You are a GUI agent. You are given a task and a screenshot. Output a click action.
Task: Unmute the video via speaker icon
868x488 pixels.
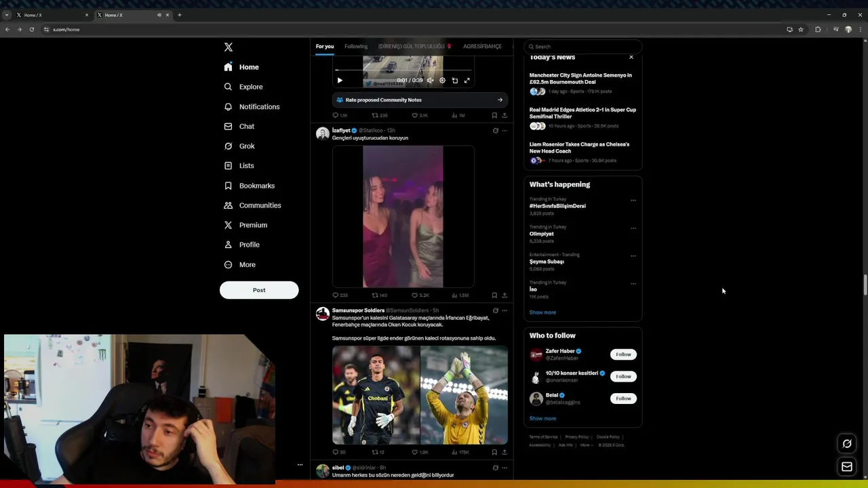click(x=430, y=80)
